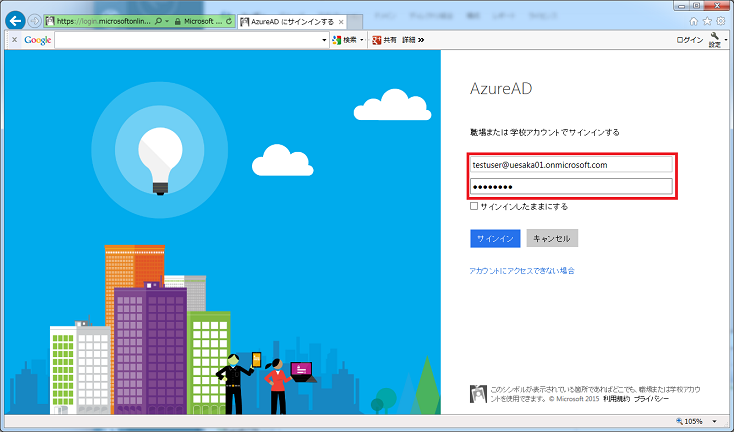734x432 pixels.
Task: Click the 共有 share button
Action: pos(384,40)
